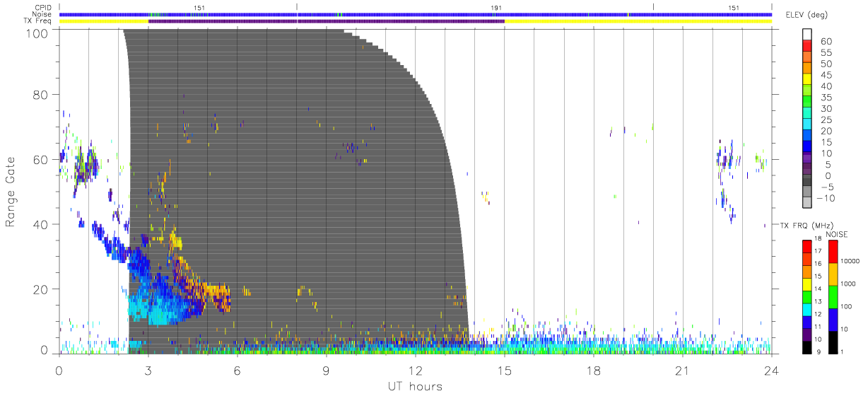Select the '30' label on ELEV color bar
The image size is (868, 401).
825,108
